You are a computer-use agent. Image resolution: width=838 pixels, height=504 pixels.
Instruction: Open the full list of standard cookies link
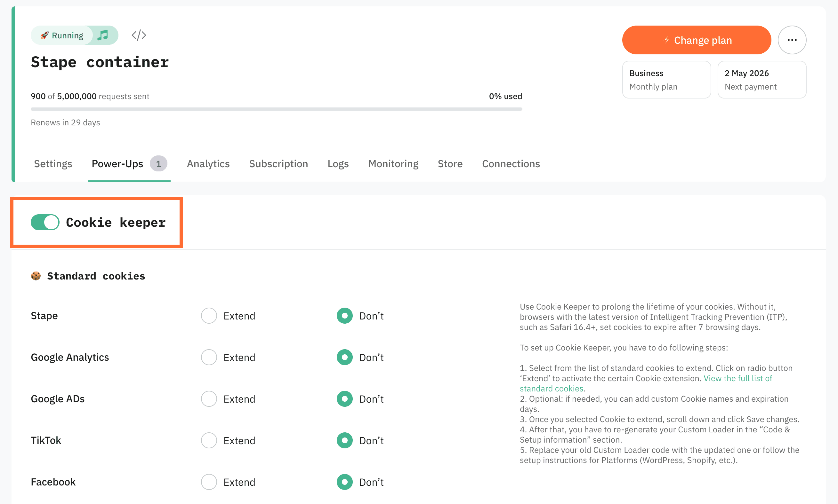pyautogui.click(x=737, y=378)
